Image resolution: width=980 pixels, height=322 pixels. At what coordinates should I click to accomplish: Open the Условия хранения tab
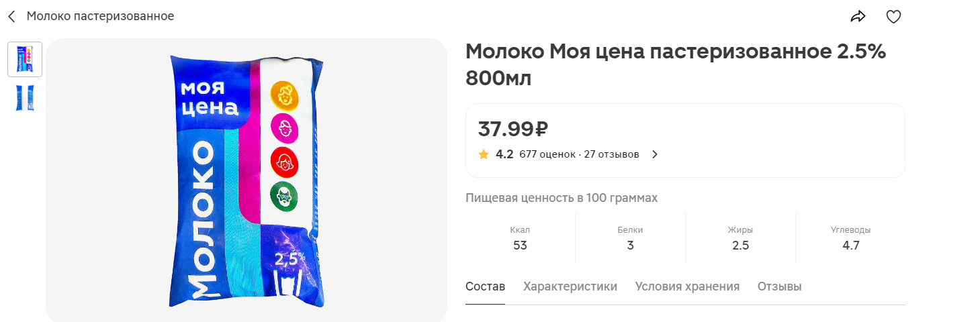(687, 286)
